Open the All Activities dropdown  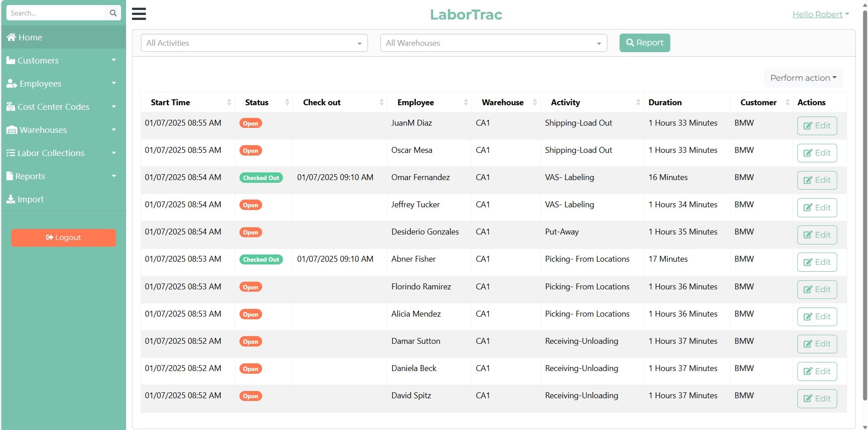tap(254, 43)
